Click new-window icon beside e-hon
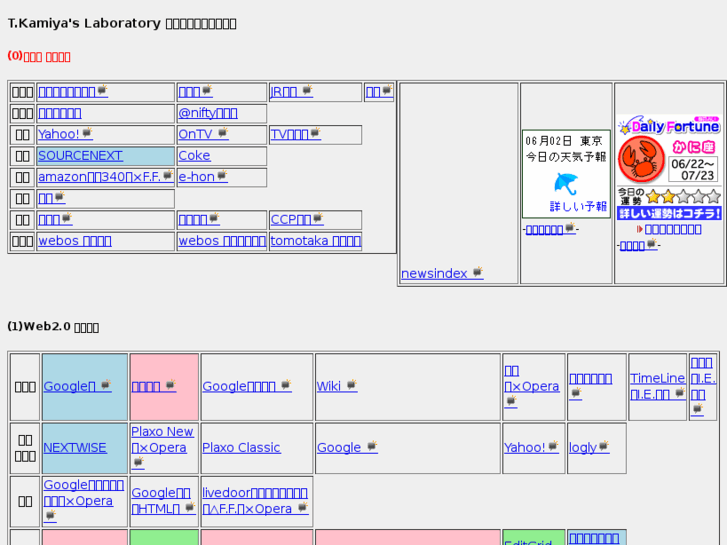Screen dimensions: 727x545 (222, 175)
